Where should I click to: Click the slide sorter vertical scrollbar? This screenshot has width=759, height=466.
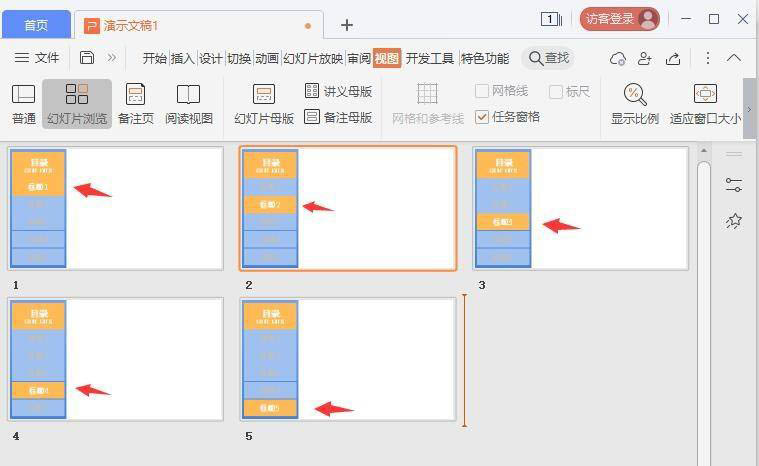pyautogui.click(x=704, y=312)
